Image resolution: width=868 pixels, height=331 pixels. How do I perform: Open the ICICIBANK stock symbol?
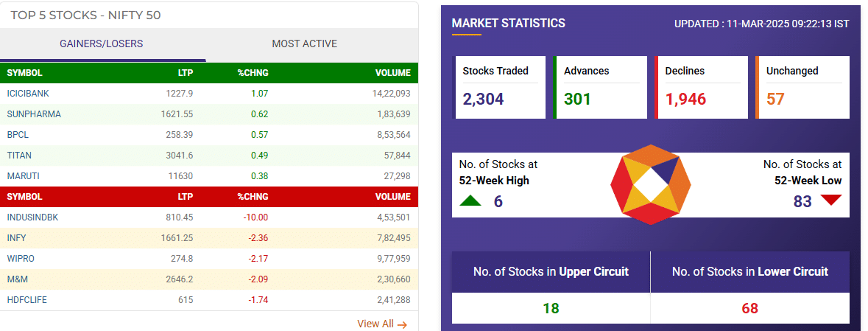[28, 94]
